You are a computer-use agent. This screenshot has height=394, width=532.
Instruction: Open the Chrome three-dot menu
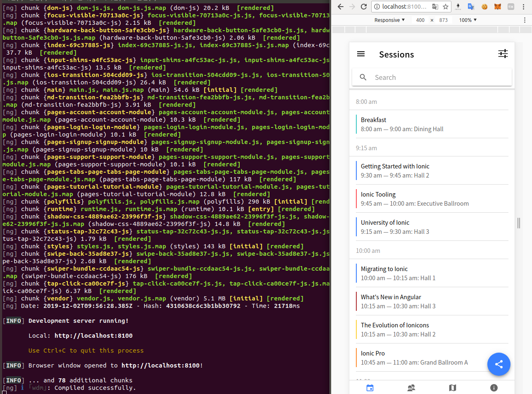point(525,7)
